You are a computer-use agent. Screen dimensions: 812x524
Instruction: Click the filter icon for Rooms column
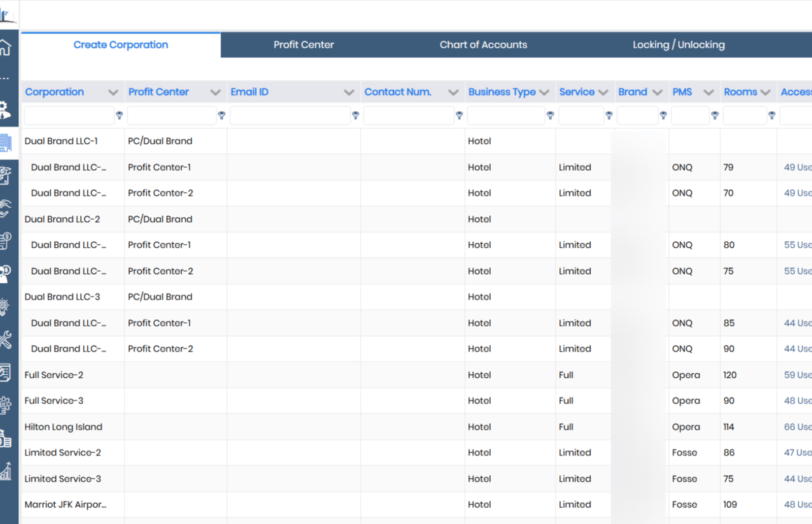click(772, 116)
